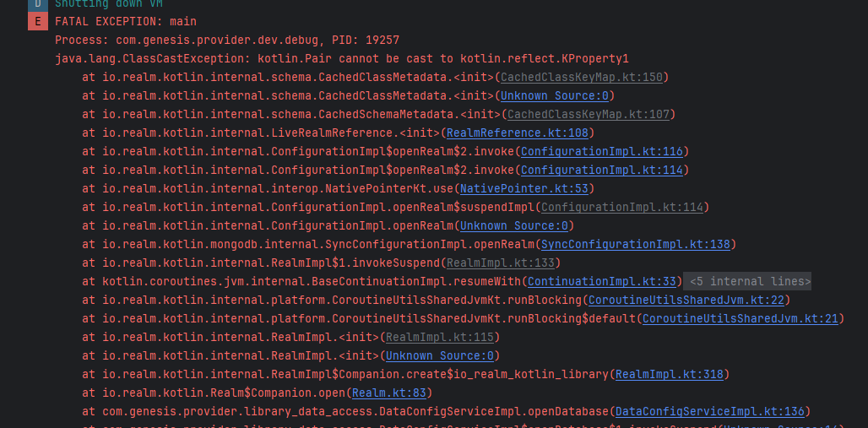Go to RealmImpl.kt:318 source
This screenshot has height=428, width=868.
coord(670,374)
